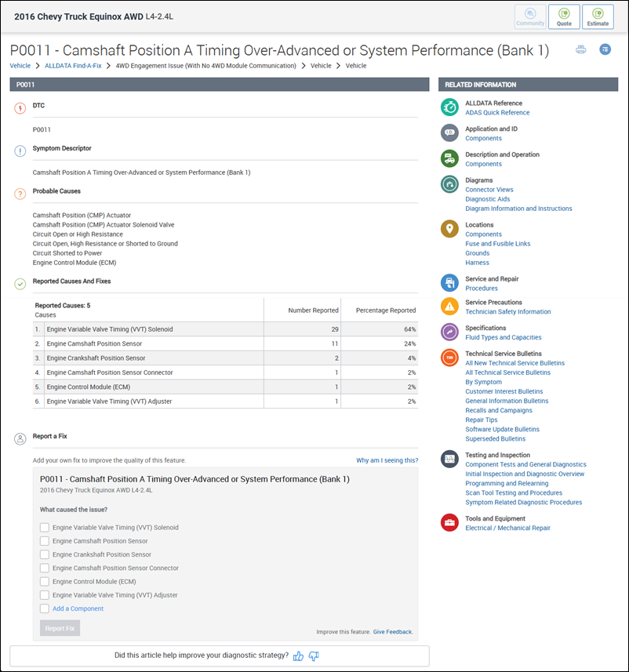This screenshot has width=629, height=672.
Task: Check Engine Camshaft Position Sensor checkbox
Action: 45,541
